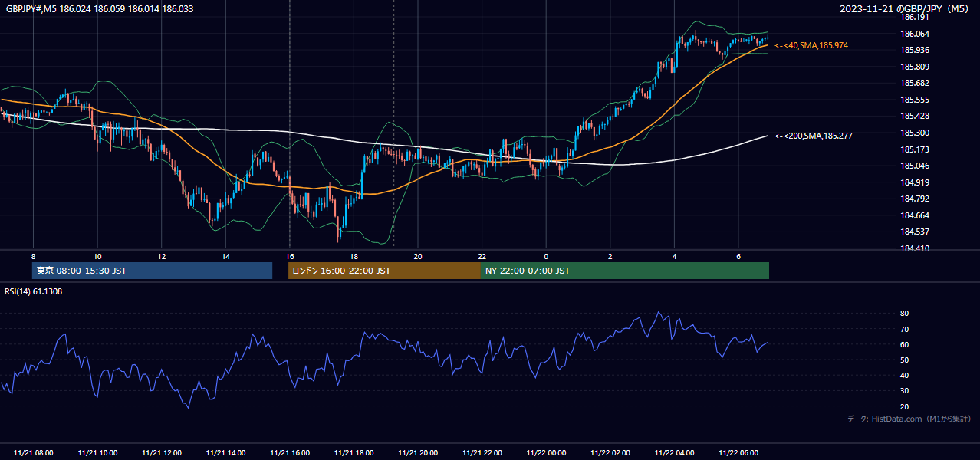Click the 185.173 price axis label
Viewport: 980px width, 460px height.
click(x=914, y=149)
